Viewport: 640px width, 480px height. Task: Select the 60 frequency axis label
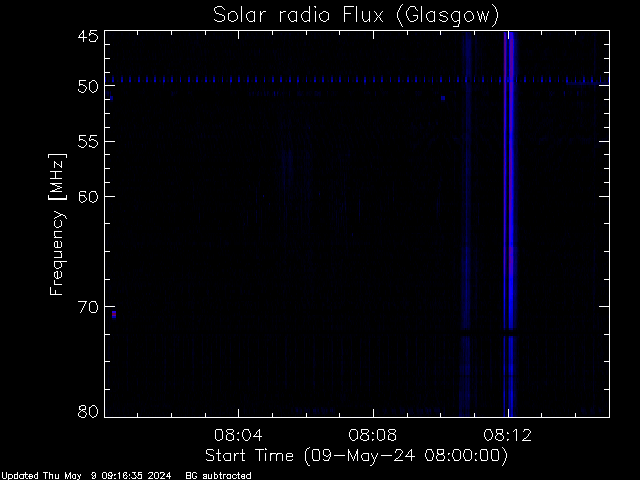tap(88, 197)
